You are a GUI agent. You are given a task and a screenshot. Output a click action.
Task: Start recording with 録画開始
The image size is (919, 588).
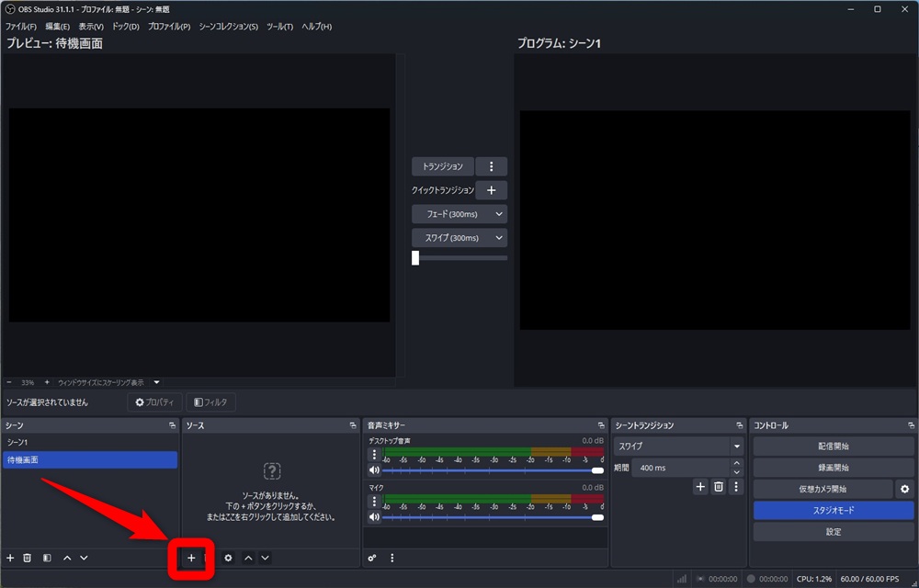click(834, 468)
